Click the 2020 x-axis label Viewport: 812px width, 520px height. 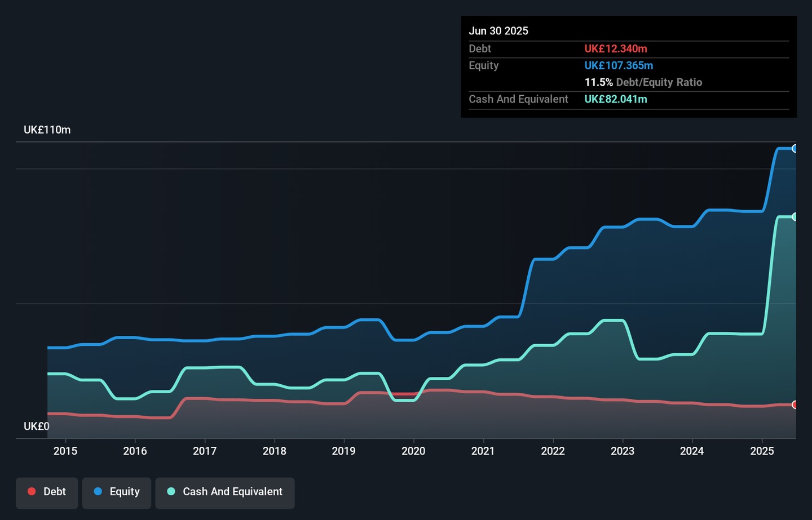pos(413,451)
